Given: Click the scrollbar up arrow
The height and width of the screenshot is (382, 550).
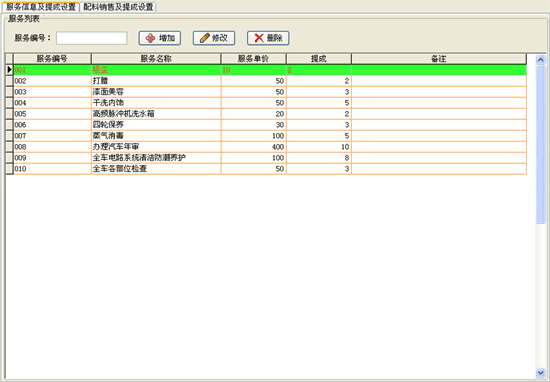Looking at the screenshot, I should (541, 60).
